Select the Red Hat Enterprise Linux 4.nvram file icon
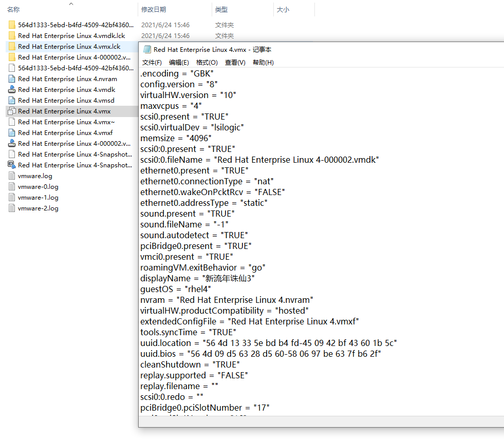 12,79
